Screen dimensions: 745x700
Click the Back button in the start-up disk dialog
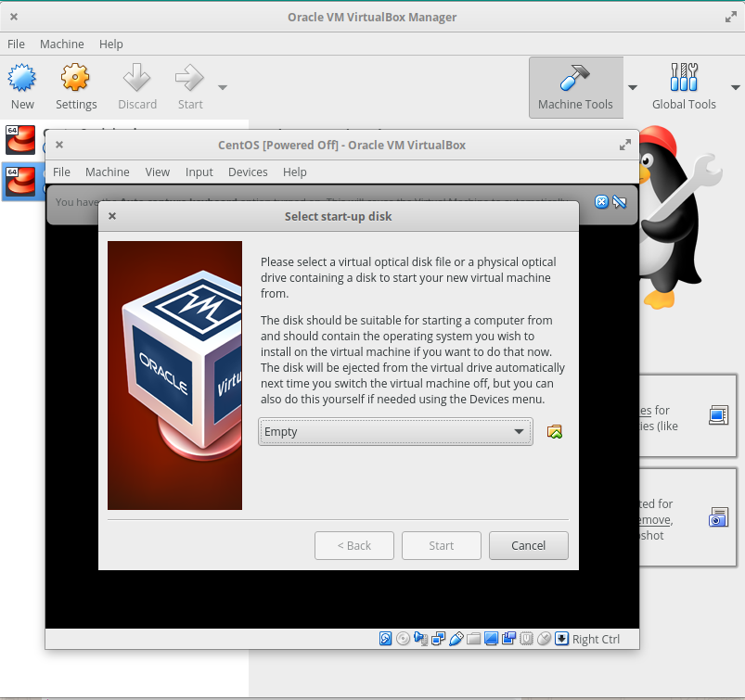click(354, 546)
